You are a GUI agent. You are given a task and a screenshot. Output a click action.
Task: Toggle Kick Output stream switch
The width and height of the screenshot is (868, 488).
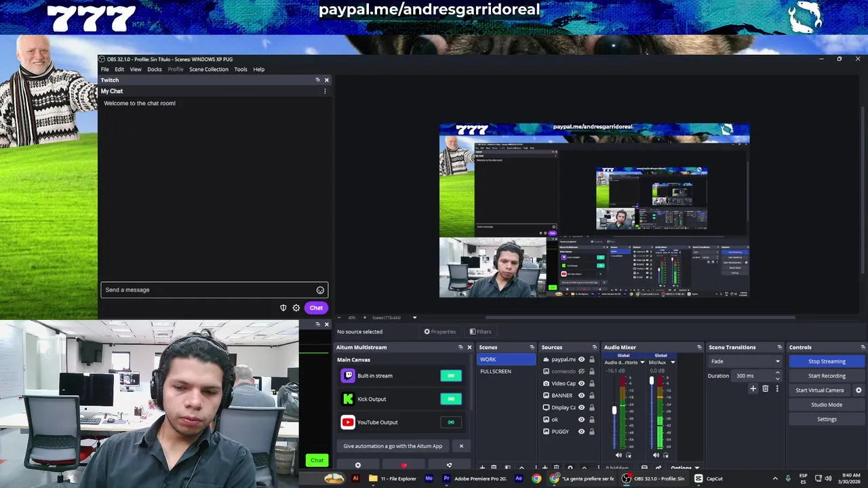(451, 399)
